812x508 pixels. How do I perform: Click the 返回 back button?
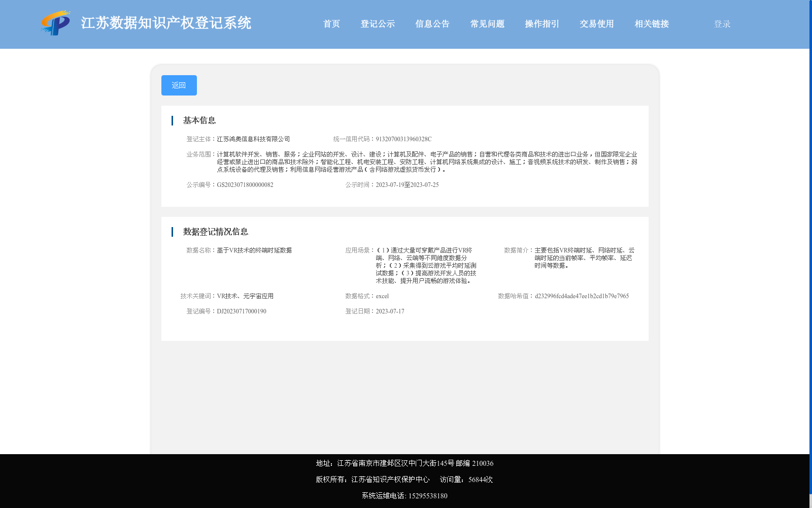[x=179, y=85]
